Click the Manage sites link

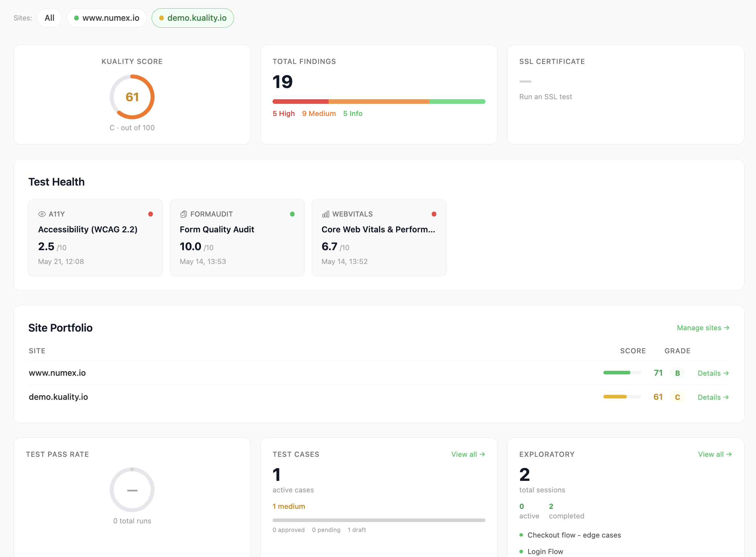tap(703, 328)
